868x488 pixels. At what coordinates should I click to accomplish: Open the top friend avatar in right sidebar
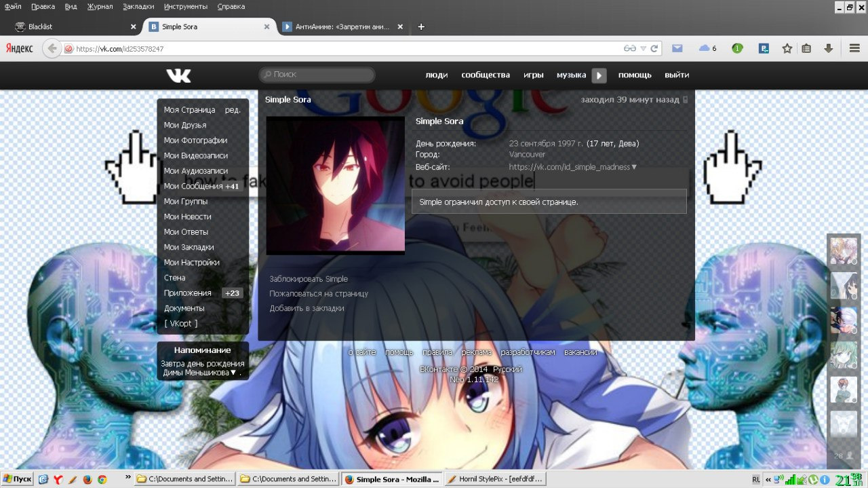(844, 250)
